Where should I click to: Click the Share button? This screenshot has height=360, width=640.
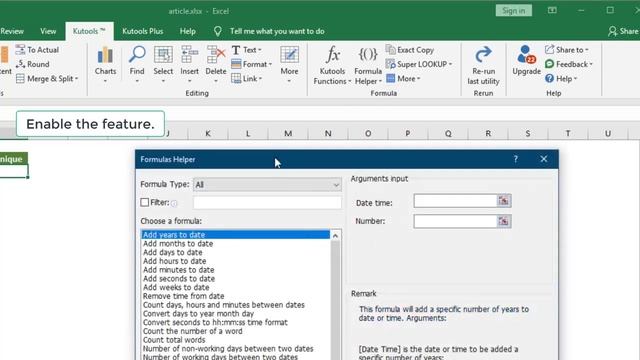click(x=623, y=31)
